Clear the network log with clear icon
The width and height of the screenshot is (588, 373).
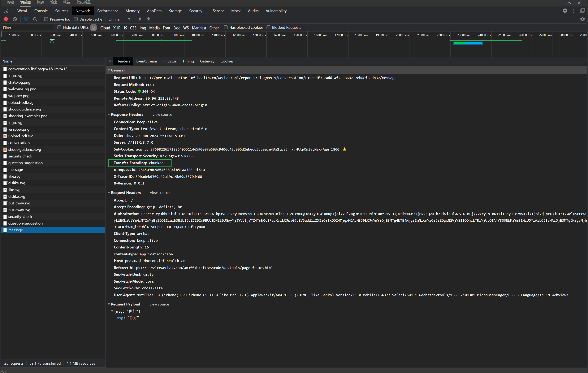(15, 19)
